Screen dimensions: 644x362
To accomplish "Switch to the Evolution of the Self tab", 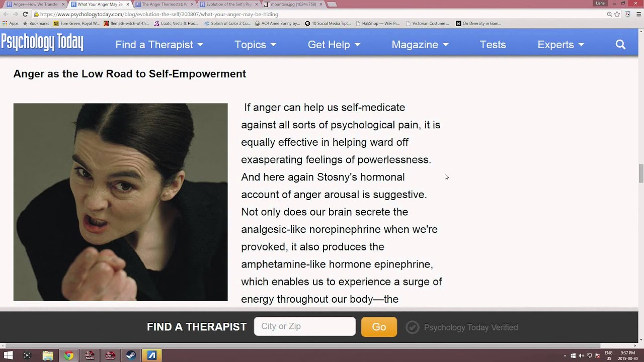I will (229, 4).
